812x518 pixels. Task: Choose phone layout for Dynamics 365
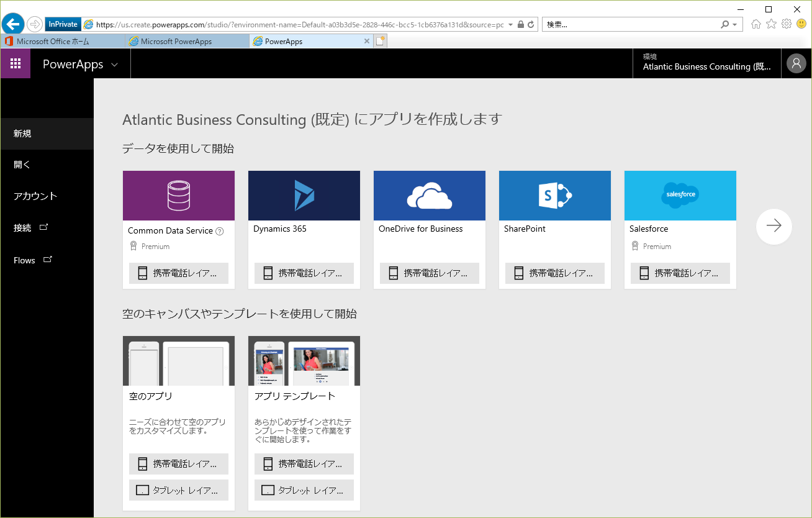tap(304, 273)
